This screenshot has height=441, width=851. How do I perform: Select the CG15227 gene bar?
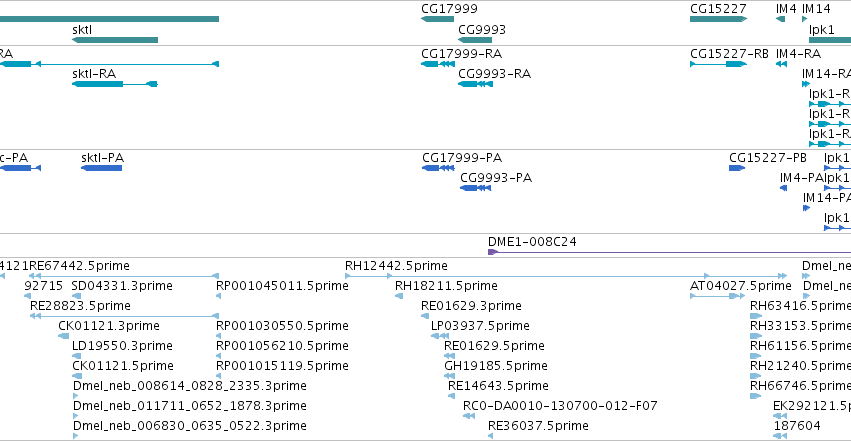(719, 19)
